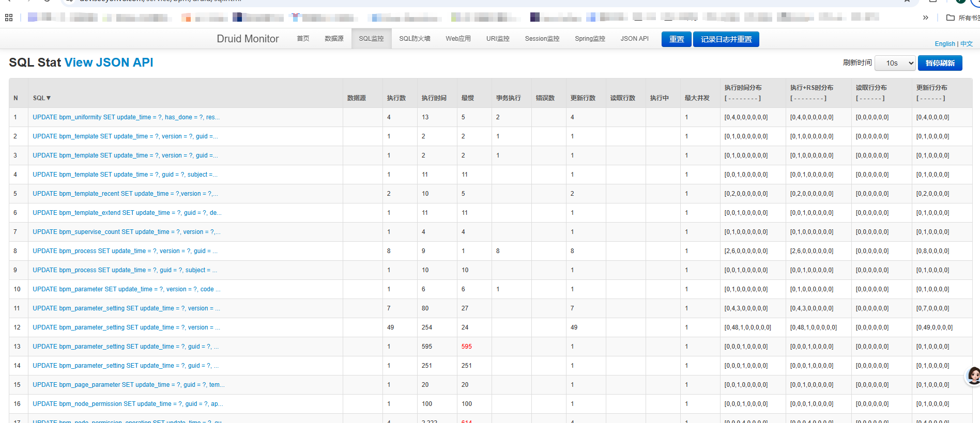Sort by the 最慢 column header
This screenshot has height=423, width=980.
click(x=468, y=98)
